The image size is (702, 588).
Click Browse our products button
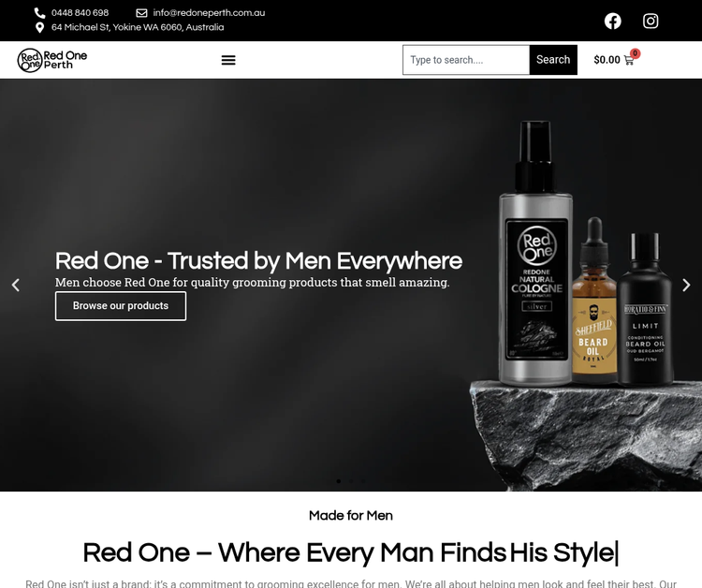(x=121, y=306)
